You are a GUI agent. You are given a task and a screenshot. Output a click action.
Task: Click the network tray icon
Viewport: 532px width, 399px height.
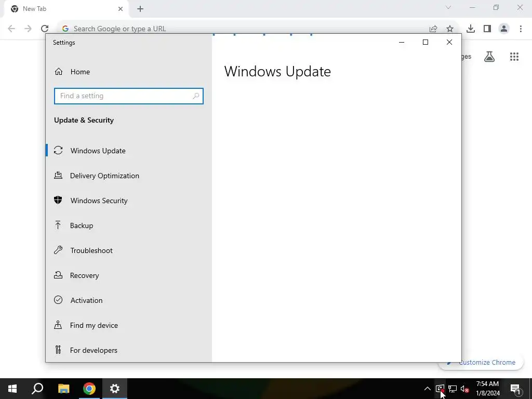click(453, 389)
